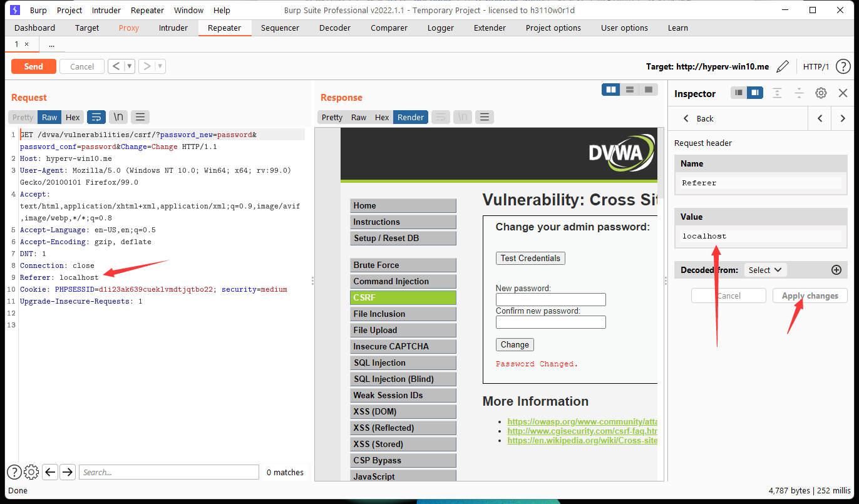859x504 pixels.
Task: Switch to the Extender tab
Action: pos(490,28)
